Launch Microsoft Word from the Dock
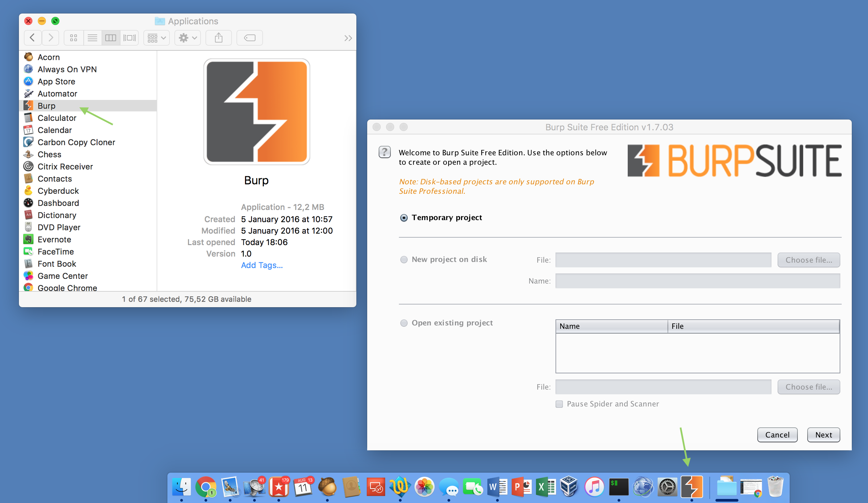Image resolution: width=868 pixels, height=503 pixels. coord(497,487)
